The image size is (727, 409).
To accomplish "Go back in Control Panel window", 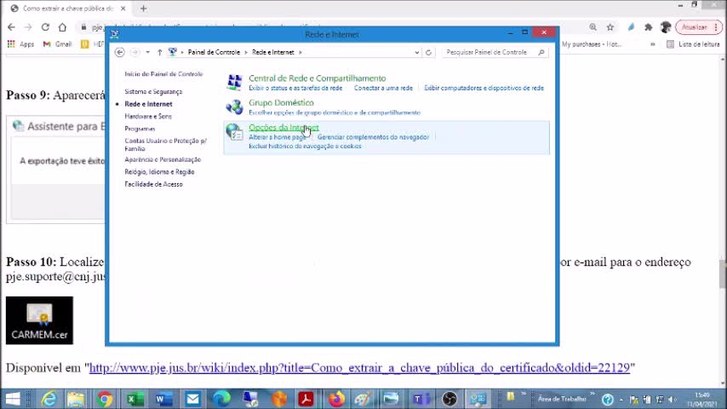I will point(120,52).
